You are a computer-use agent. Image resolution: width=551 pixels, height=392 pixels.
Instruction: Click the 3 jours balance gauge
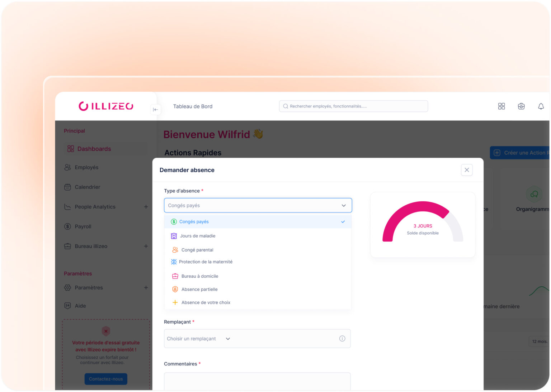(x=423, y=224)
